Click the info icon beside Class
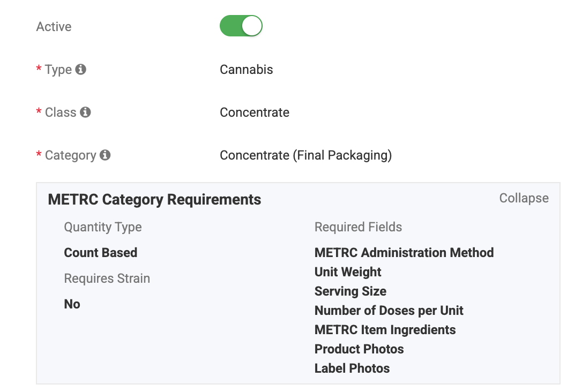The image size is (567, 392). [85, 112]
